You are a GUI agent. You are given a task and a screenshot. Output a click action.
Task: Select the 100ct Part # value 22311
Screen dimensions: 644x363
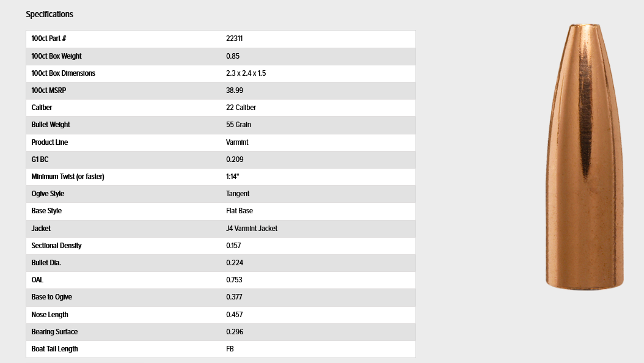tap(234, 38)
